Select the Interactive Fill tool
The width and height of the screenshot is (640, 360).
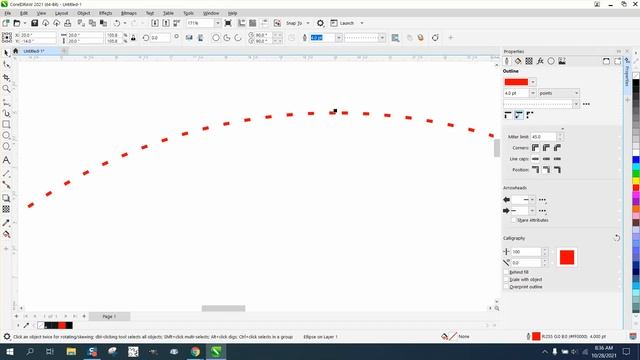click(7, 234)
